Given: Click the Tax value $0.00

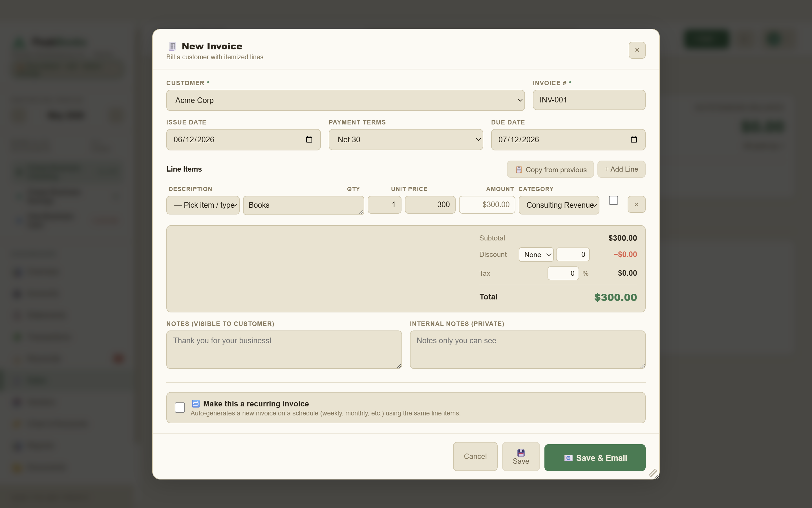Looking at the screenshot, I should pos(627,273).
